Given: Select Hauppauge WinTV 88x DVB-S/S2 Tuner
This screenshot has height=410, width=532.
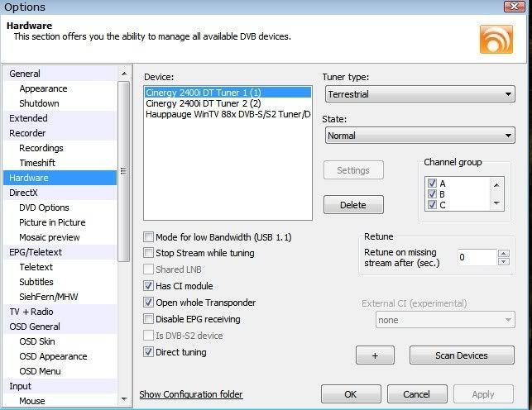Looking at the screenshot, I should point(228,114).
